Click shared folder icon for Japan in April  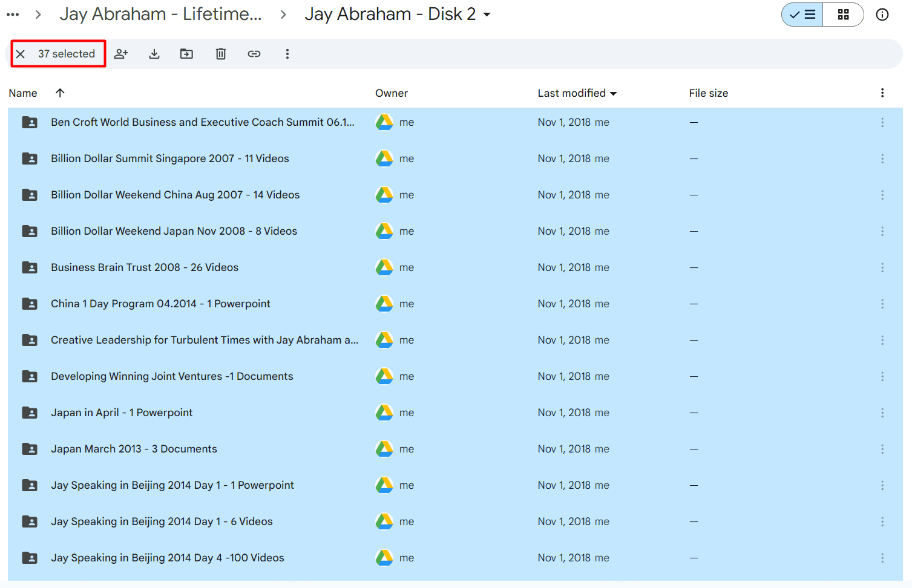(x=30, y=413)
